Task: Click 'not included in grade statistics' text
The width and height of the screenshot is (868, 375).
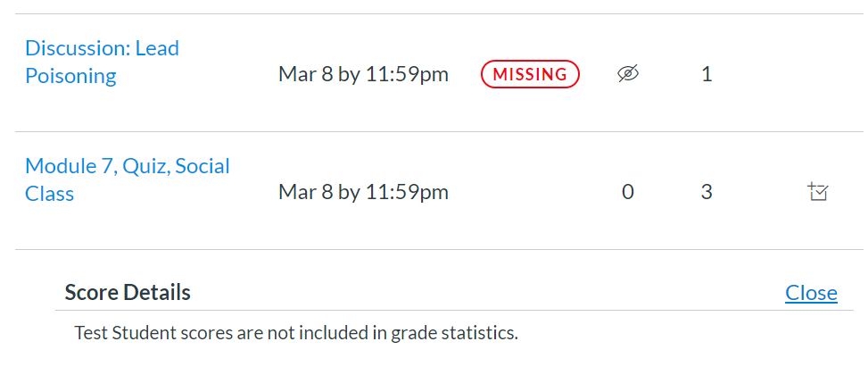Action: click(405, 334)
